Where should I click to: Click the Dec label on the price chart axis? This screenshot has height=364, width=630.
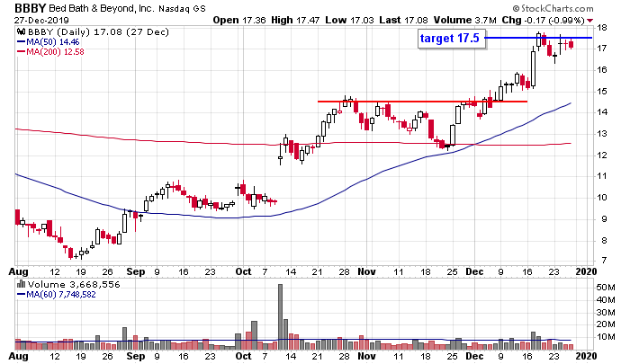pos(474,271)
